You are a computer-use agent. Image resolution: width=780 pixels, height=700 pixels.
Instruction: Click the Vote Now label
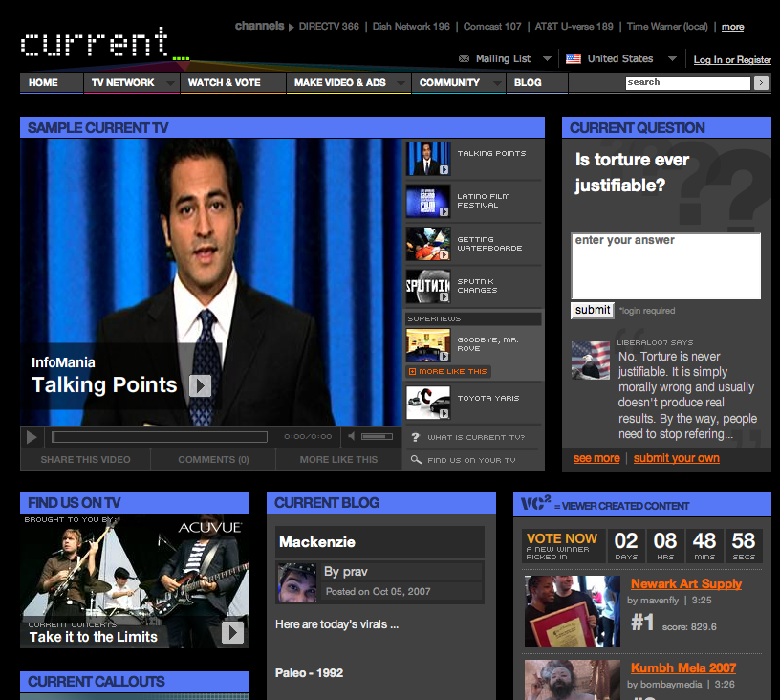[562, 538]
